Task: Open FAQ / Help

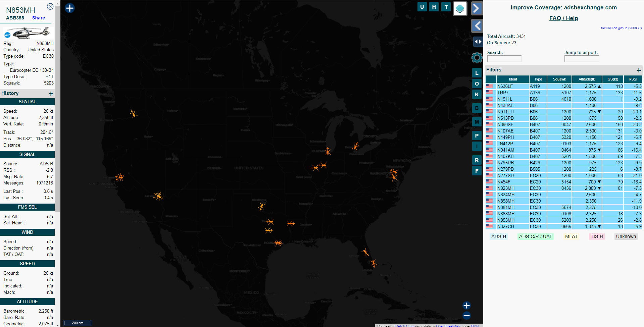Action: (564, 18)
